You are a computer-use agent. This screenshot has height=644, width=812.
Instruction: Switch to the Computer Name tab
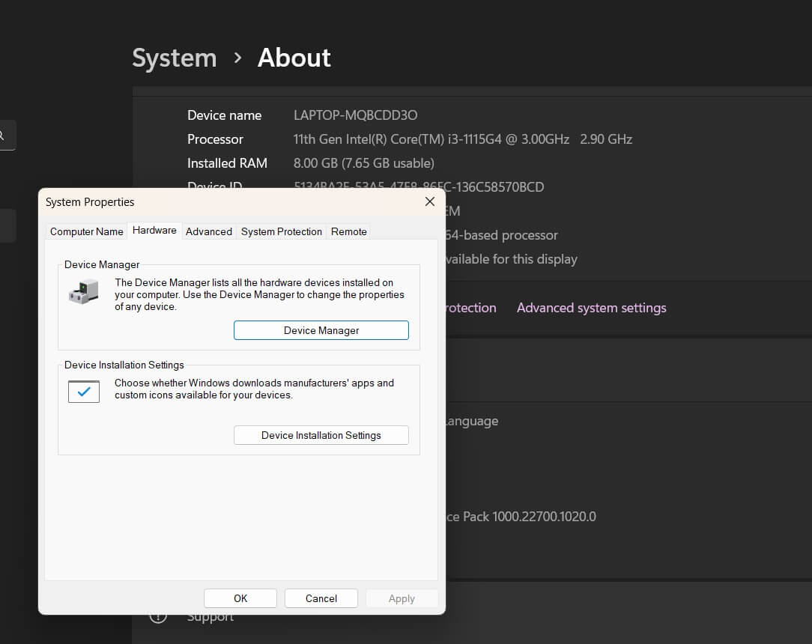point(86,231)
